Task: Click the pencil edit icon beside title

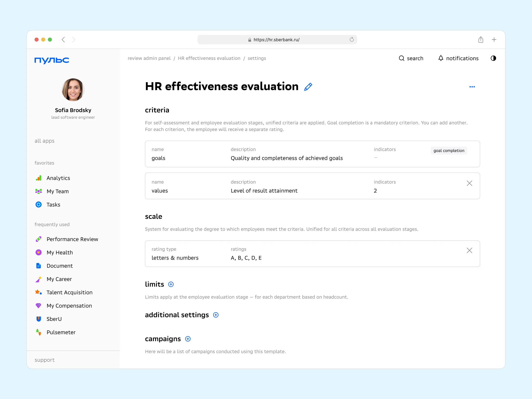Action: (308, 87)
